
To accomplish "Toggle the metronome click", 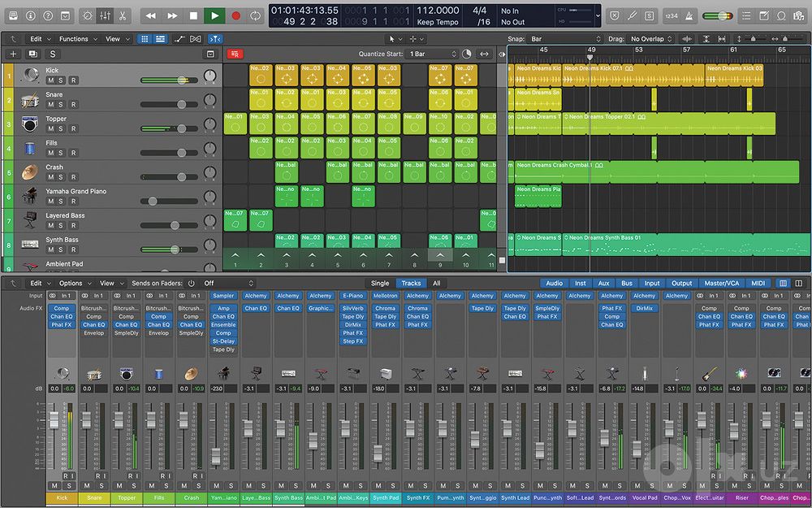I will point(689,16).
